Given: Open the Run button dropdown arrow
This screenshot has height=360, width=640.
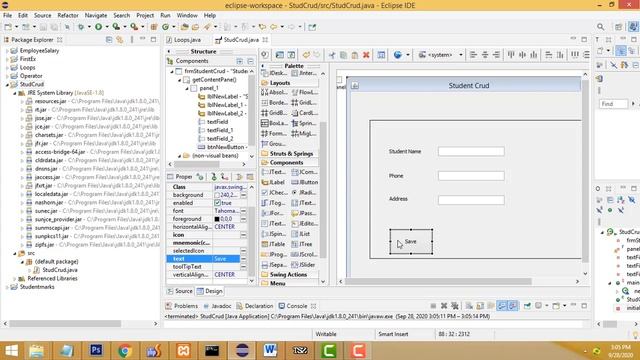Looking at the screenshot, I should pos(107,27).
